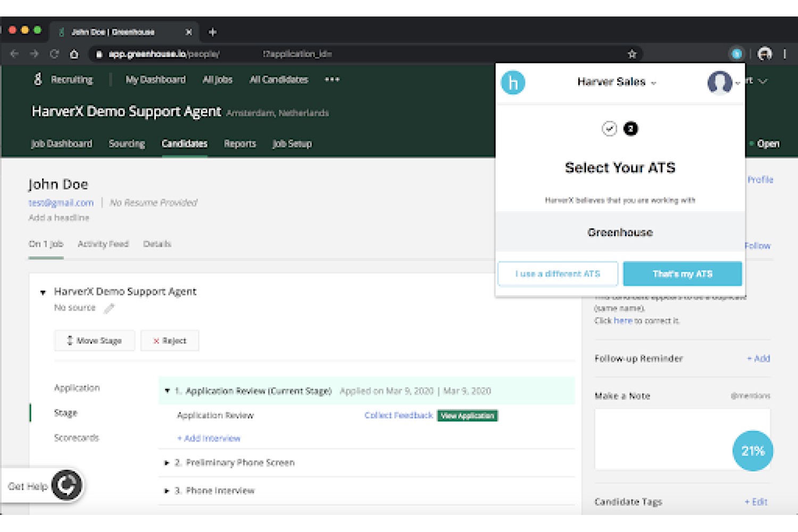Click the View Application button

467,415
